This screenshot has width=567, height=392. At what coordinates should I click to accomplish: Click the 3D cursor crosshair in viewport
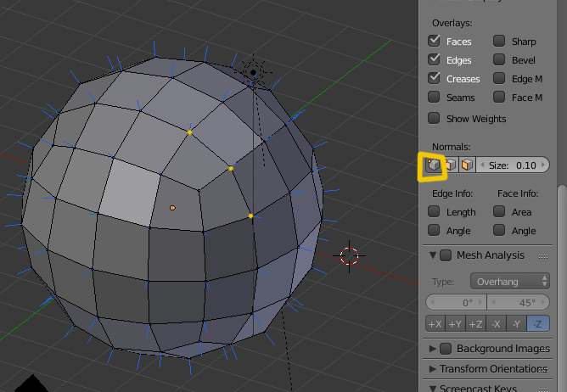350,256
